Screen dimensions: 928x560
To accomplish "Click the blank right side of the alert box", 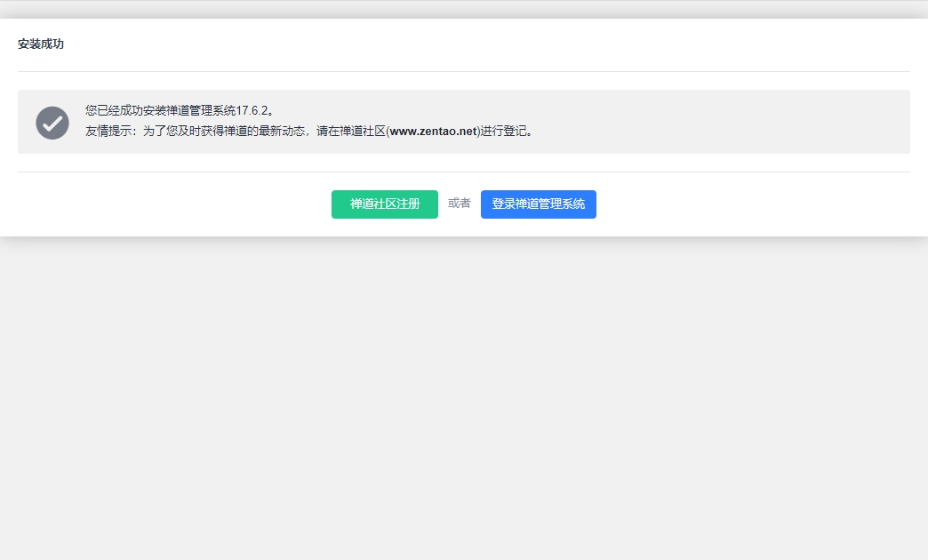I will (x=756, y=122).
